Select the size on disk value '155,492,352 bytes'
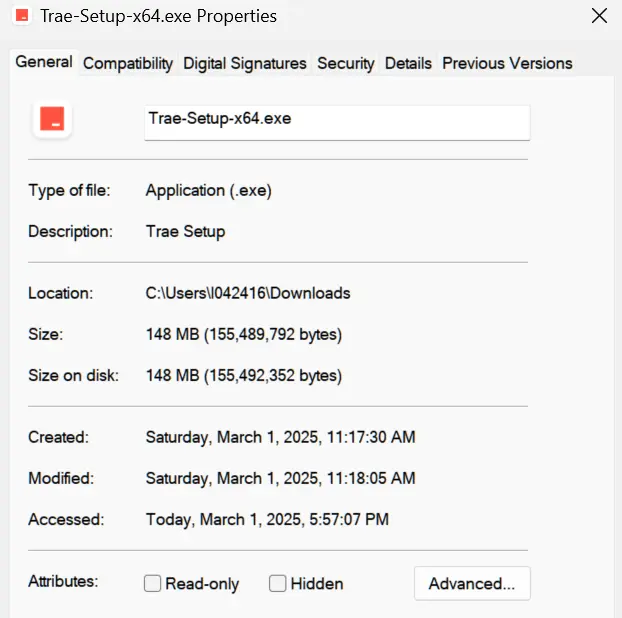Screen dimensions: 622x618 (x=275, y=376)
